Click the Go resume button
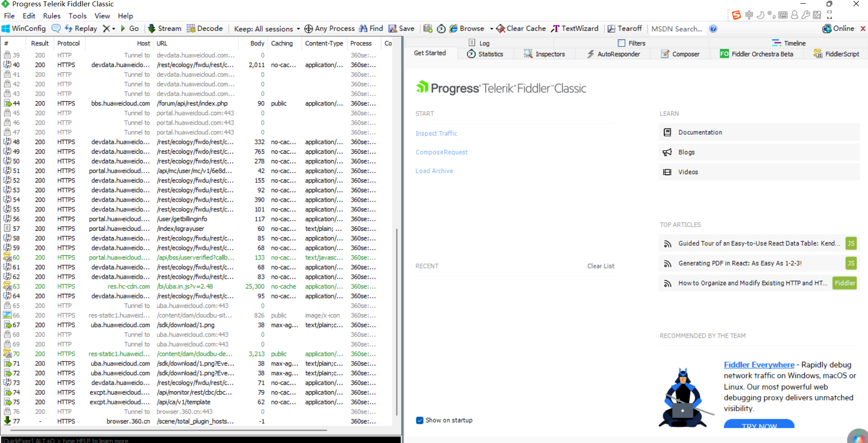Viewport: 868px width, 443px height. click(130, 29)
